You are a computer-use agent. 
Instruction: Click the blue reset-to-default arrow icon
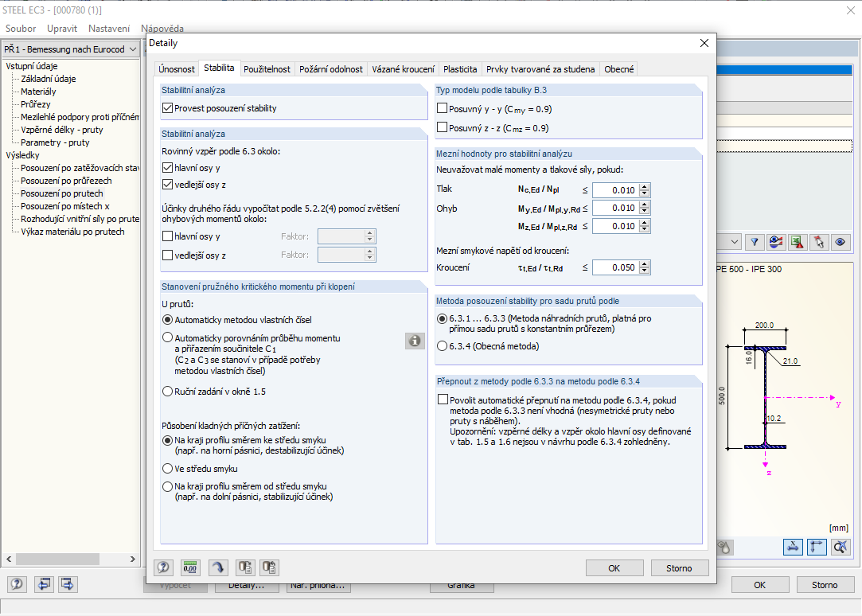coord(218,567)
